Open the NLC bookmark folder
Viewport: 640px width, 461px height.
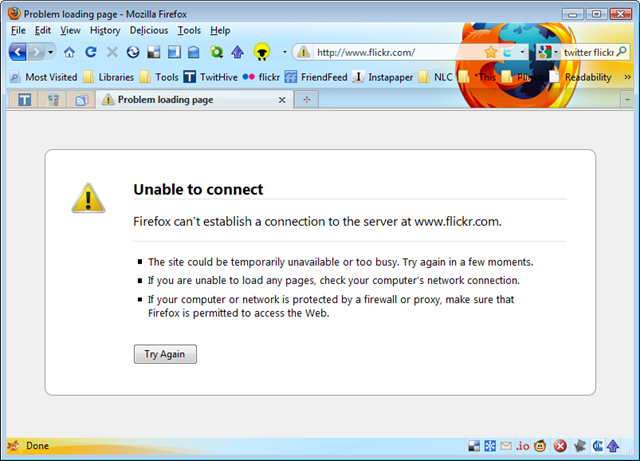[436, 77]
